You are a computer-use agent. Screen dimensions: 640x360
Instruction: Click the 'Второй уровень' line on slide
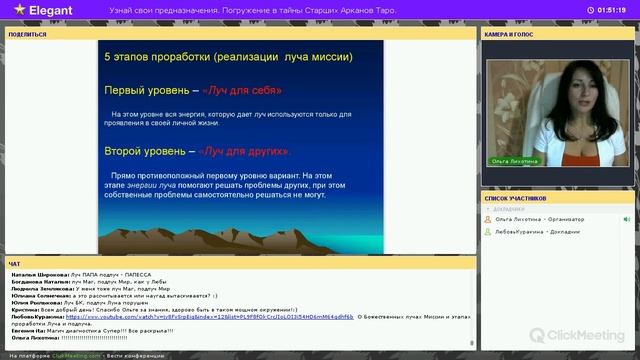click(x=196, y=151)
